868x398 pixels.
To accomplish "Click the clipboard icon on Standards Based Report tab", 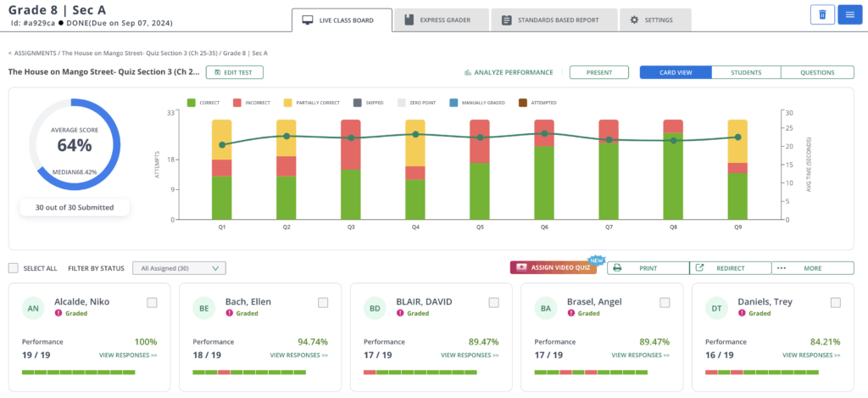I will (506, 20).
